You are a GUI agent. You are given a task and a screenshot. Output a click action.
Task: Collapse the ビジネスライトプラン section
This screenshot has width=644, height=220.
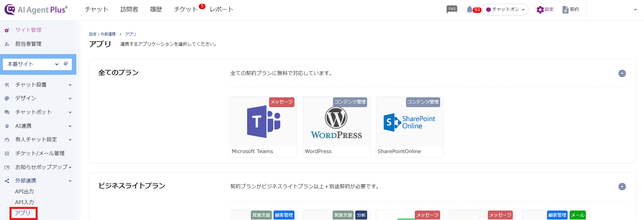[x=622, y=187]
